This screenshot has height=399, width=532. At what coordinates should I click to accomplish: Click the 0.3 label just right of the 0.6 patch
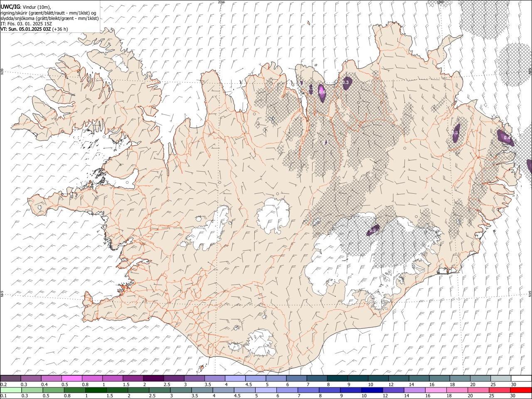point(345,83)
